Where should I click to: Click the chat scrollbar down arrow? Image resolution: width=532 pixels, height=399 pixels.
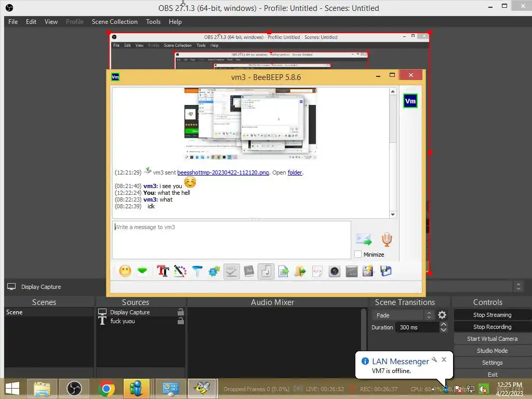pyautogui.click(x=393, y=215)
